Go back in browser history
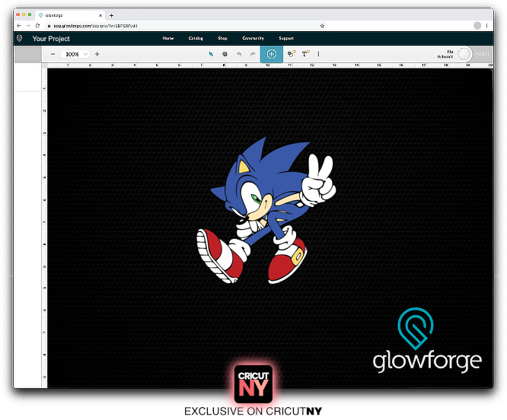Viewport: 507px width, 420px height. click(19, 26)
